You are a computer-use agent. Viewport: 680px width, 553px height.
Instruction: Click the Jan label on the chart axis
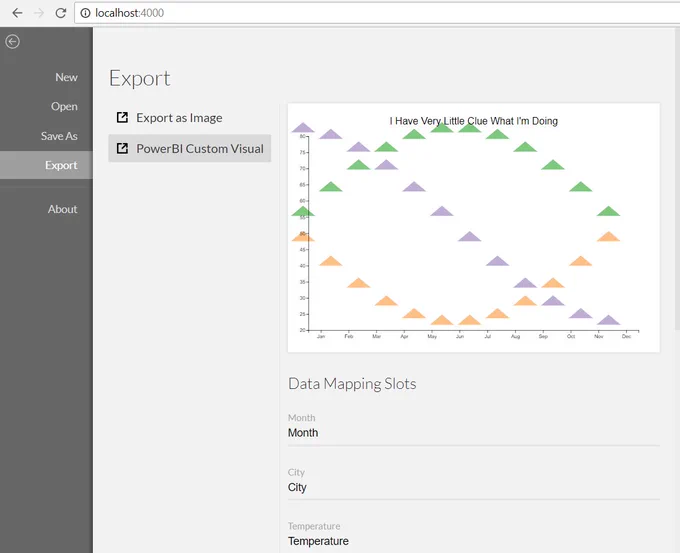(x=321, y=336)
